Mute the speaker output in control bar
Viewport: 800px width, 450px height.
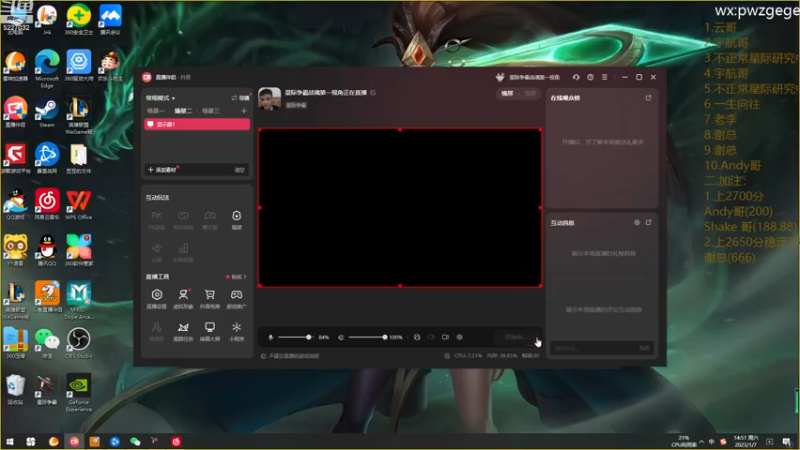coord(341,337)
